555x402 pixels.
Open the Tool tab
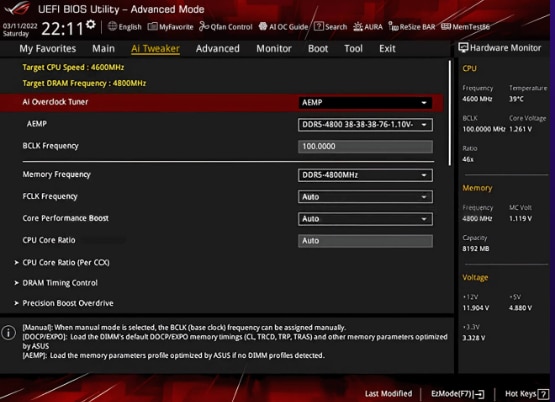point(353,48)
